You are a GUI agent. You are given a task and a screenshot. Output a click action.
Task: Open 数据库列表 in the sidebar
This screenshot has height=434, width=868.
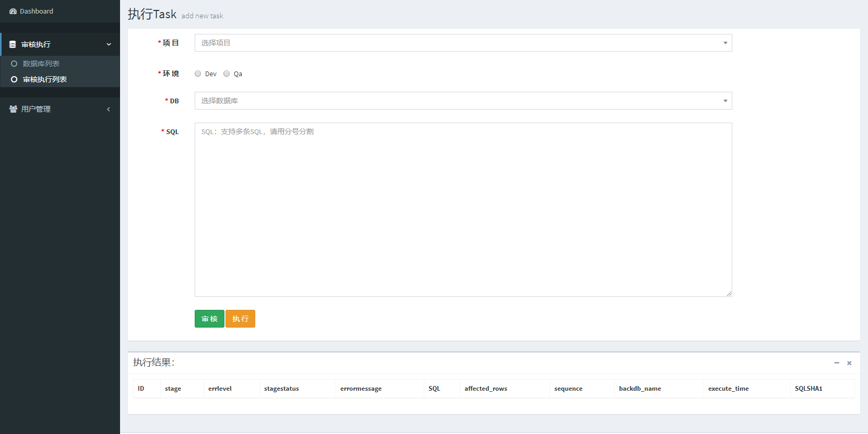[41, 64]
